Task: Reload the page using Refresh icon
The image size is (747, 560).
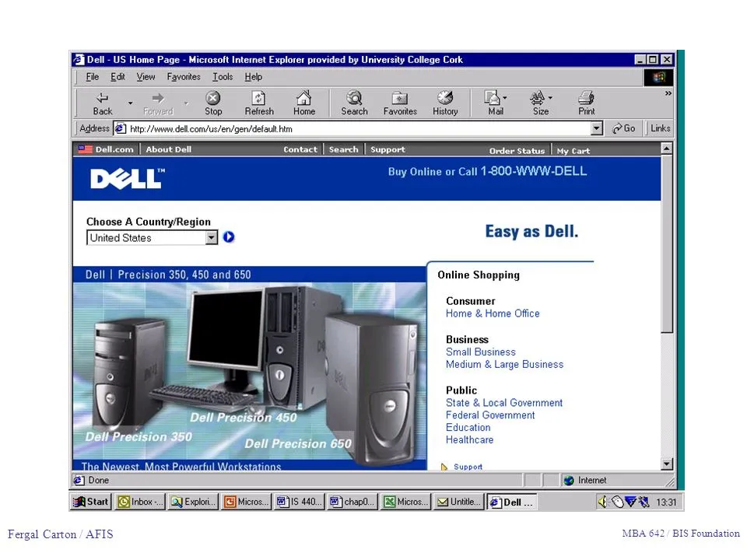Action: 258,99
